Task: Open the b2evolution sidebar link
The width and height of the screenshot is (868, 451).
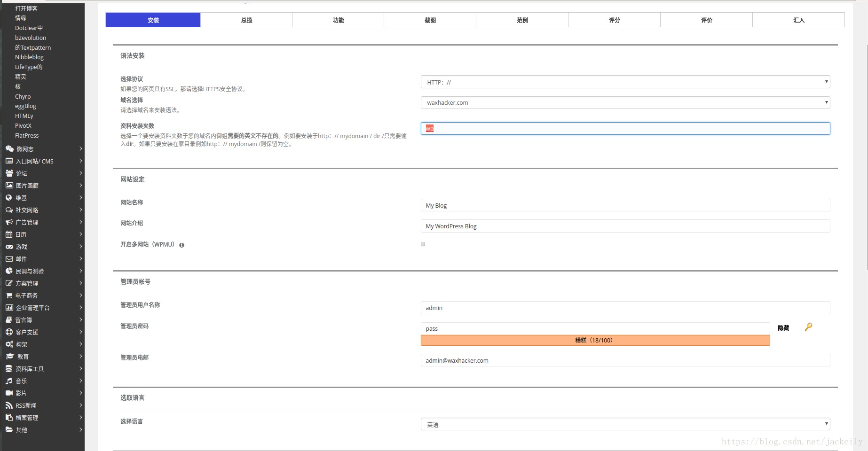Action: click(x=31, y=38)
